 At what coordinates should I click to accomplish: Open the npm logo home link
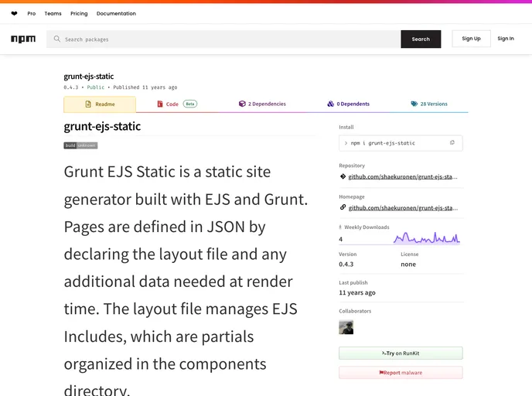[23, 39]
